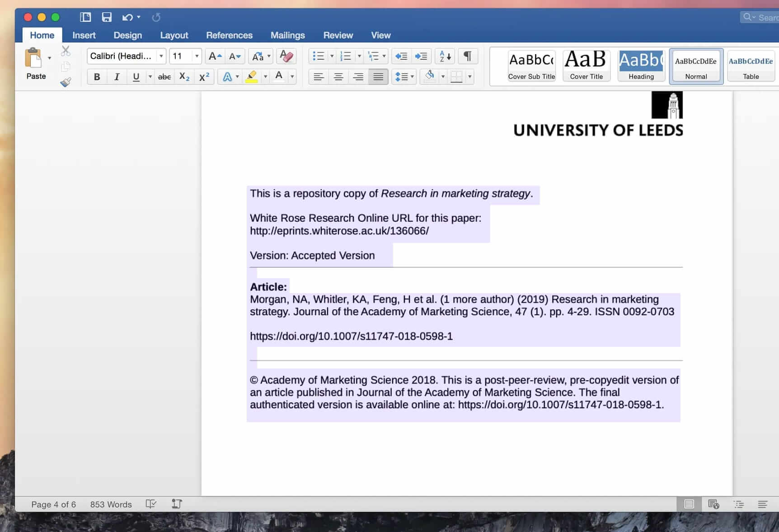The height and width of the screenshot is (532, 779).
Task: Apply the Heading style
Action: (x=641, y=66)
